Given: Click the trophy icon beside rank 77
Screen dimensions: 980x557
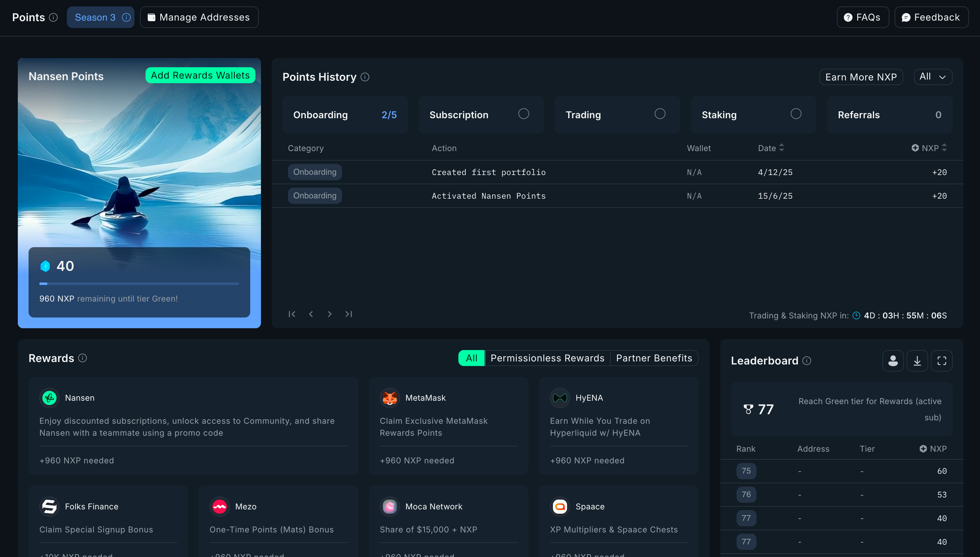Looking at the screenshot, I should tap(748, 409).
